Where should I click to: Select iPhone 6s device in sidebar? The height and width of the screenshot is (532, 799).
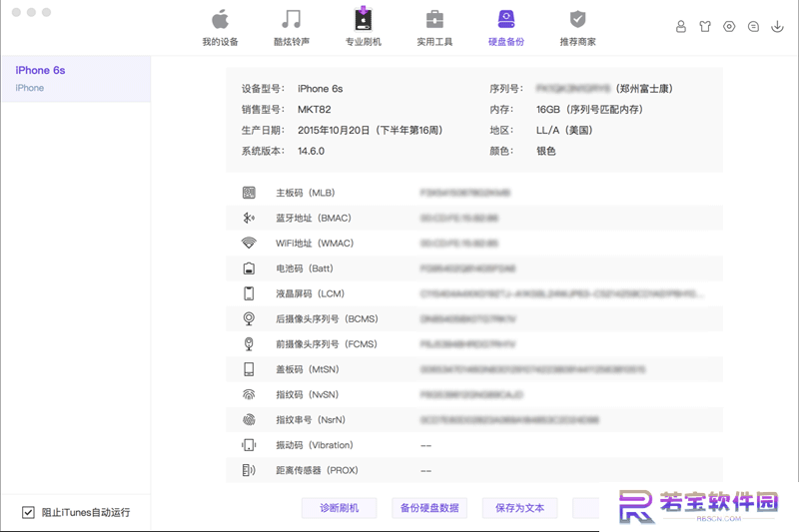click(x=76, y=79)
